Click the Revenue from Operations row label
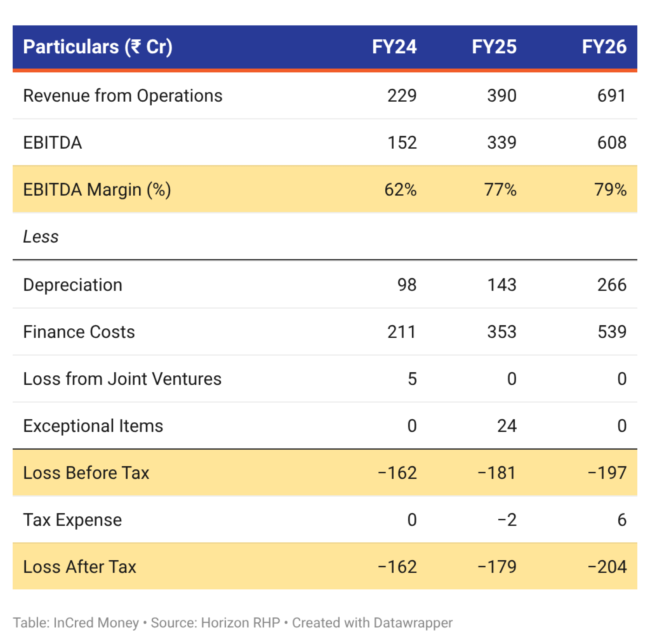This screenshot has height=644, width=650. click(123, 96)
